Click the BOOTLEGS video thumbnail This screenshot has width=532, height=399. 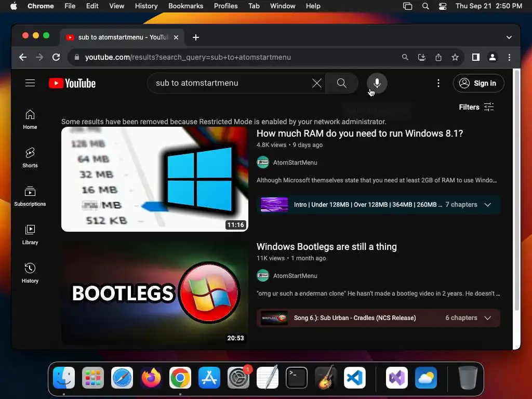[155, 292]
